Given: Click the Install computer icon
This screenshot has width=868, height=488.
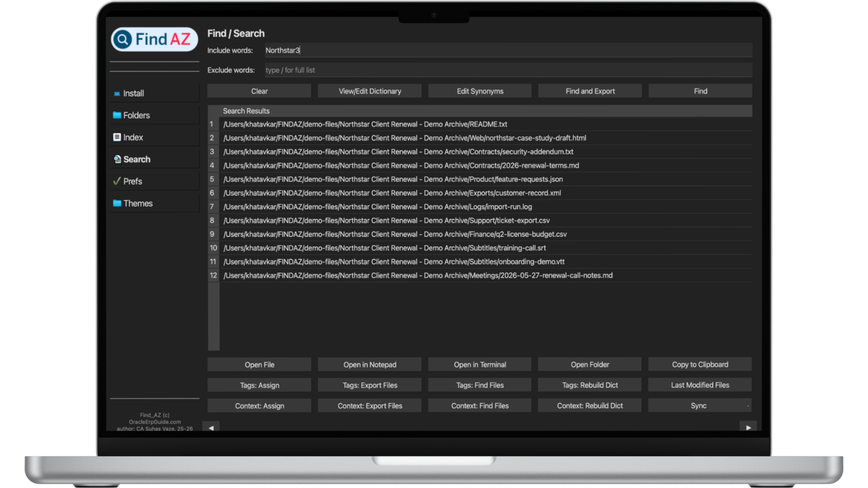Looking at the screenshot, I should tap(117, 93).
